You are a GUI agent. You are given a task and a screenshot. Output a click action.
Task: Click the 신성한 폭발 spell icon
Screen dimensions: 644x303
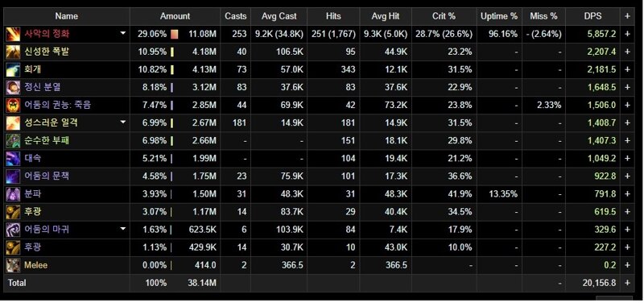[13, 52]
